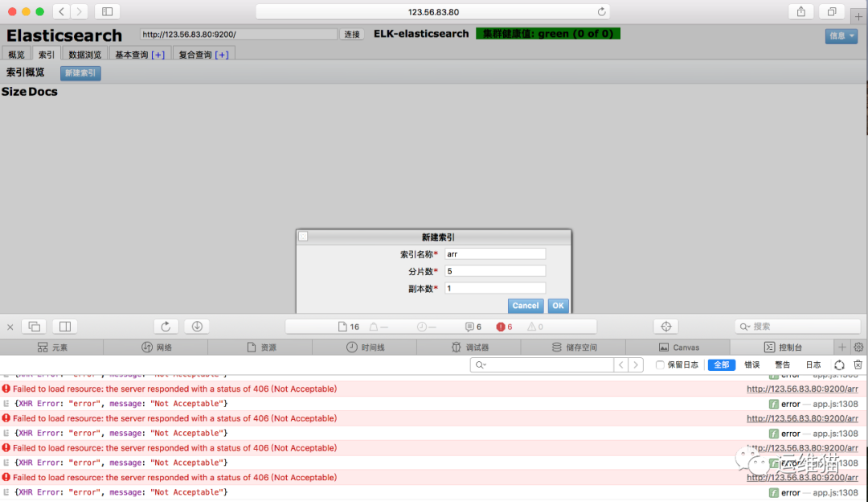The image size is (868, 502).
Task: Click the 新建索引 button
Action: click(80, 73)
